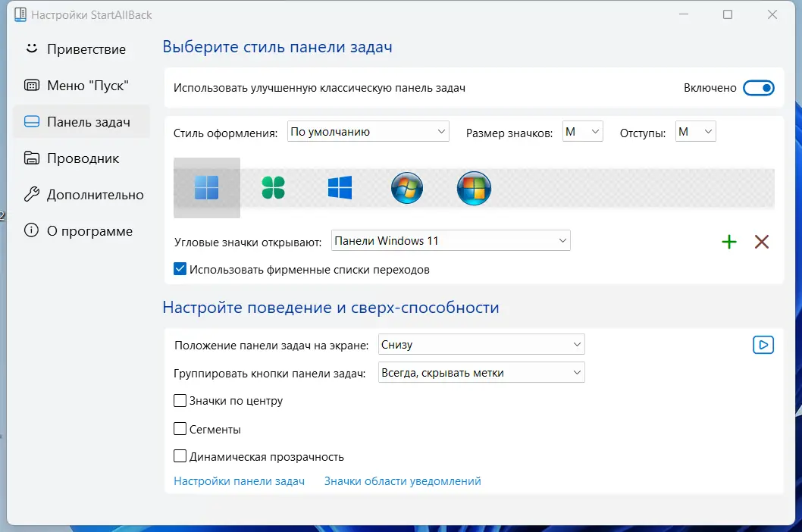This screenshot has height=532, width=802.
Task: Add a custom start button with the green plus
Action: (x=729, y=242)
